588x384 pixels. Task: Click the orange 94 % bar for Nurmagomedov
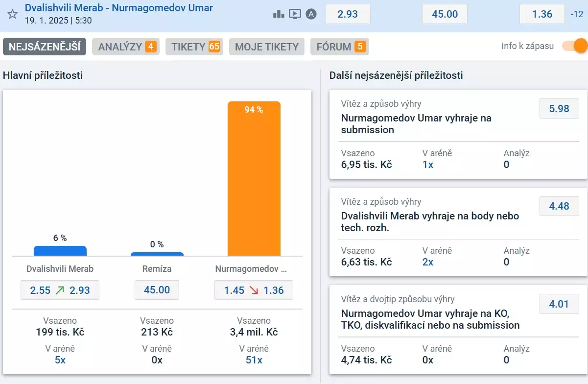pos(254,178)
